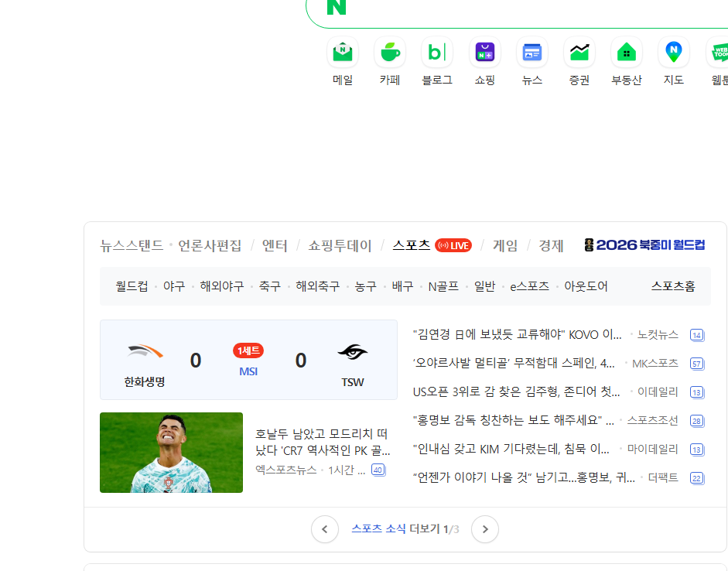
Task: Go to next sports news page arrow
Action: pyautogui.click(x=485, y=529)
